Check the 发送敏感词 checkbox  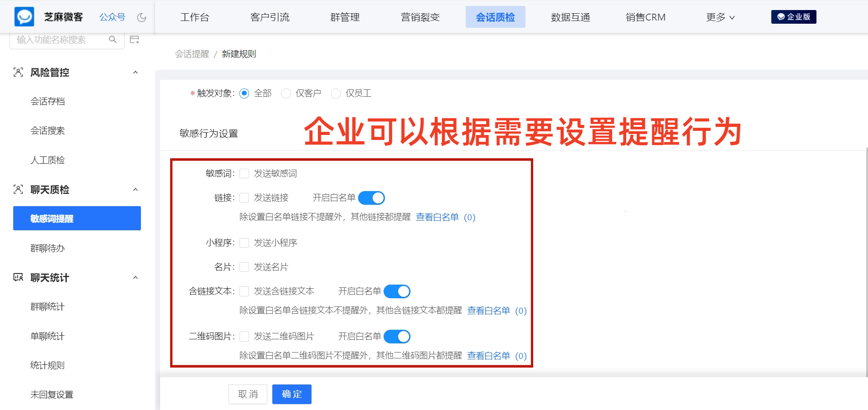(244, 173)
